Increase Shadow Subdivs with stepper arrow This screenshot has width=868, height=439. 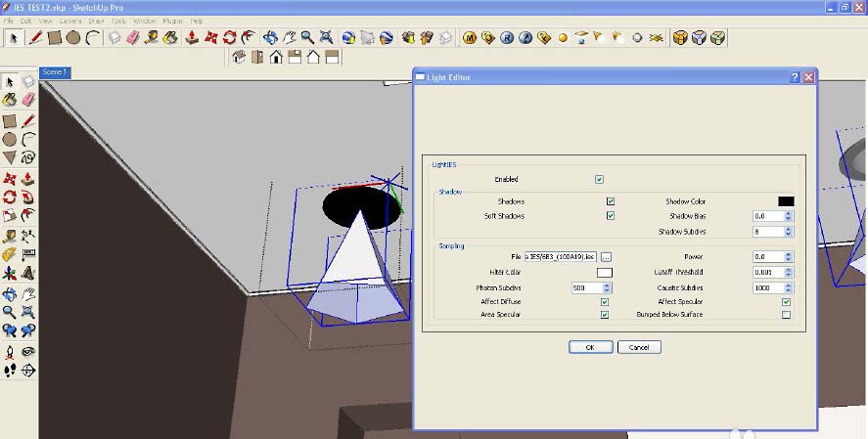point(789,229)
